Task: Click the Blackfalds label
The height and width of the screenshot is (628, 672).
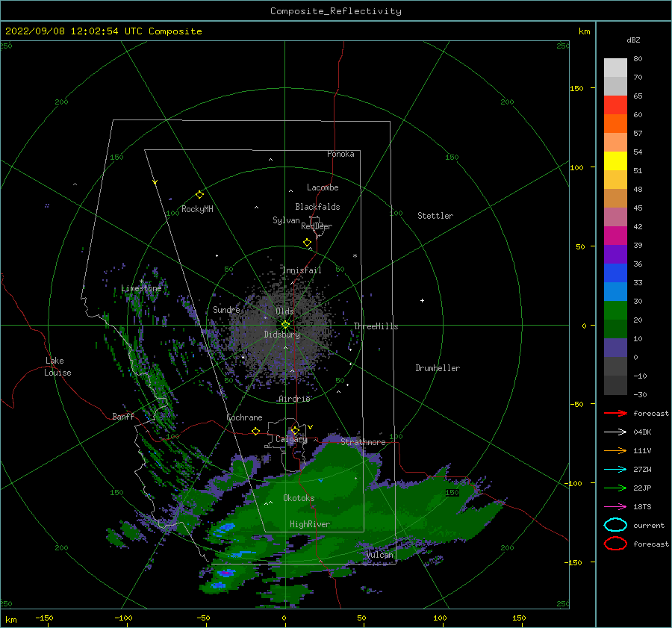Action: [317, 207]
